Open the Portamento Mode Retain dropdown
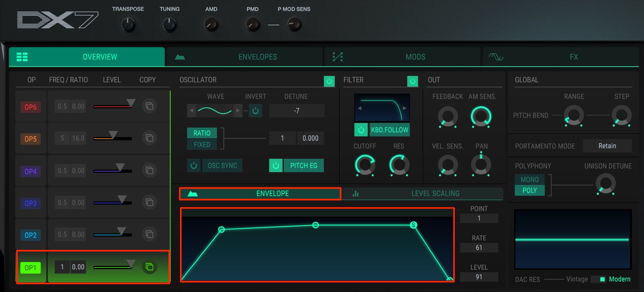This screenshot has width=644, height=292. tap(607, 146)
